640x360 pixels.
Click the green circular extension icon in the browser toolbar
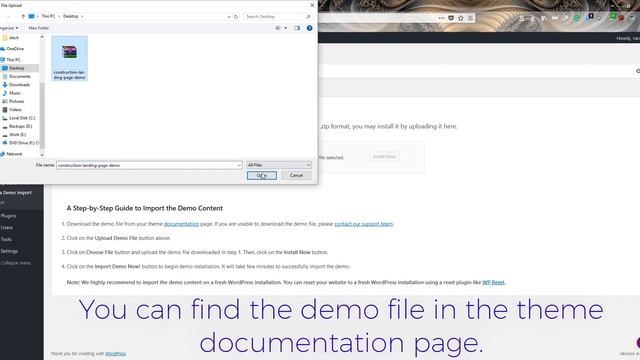click(577, 18)
